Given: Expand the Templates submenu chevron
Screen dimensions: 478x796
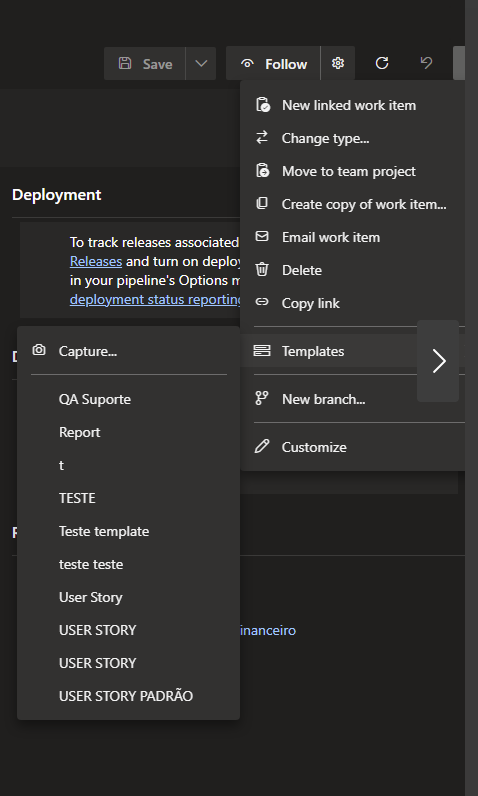Looking at the screenshot, I should [438, 361].
